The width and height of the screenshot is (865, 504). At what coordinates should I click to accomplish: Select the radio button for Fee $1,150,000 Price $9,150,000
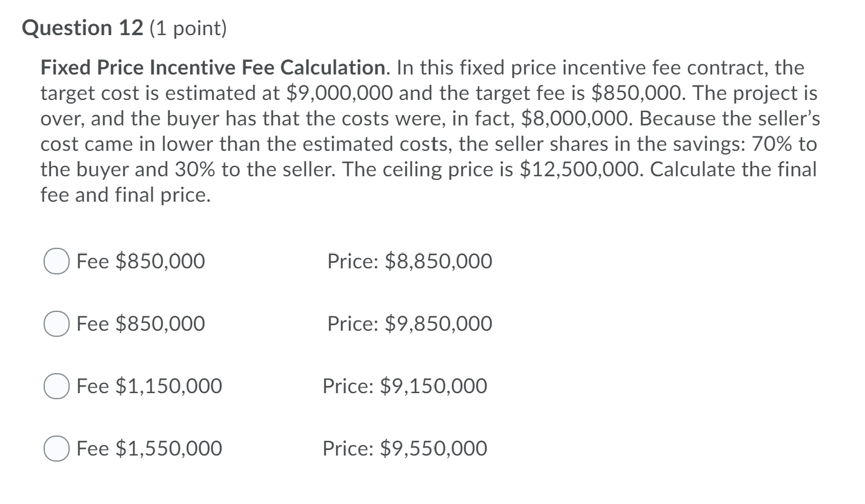click(x=56, y=386)
